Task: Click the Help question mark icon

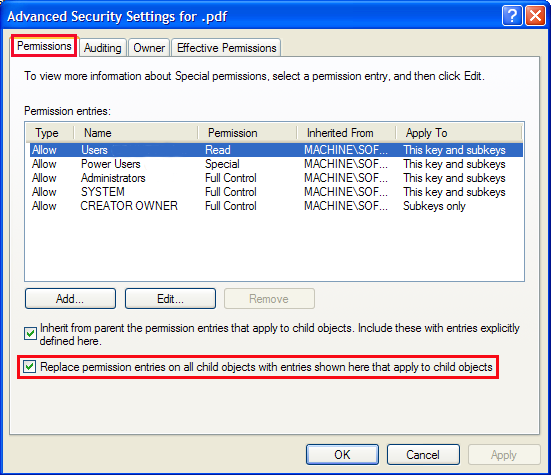Action: [x=512, y=16]
